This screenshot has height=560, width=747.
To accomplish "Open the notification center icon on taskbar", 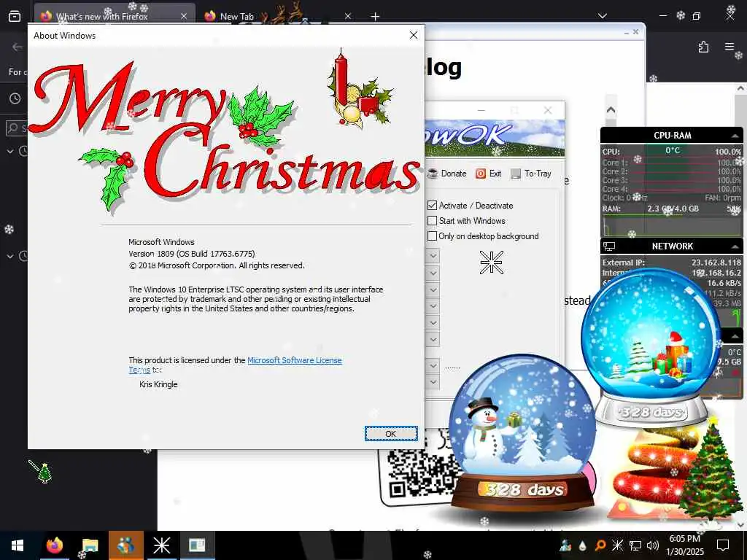I will 723,545.
